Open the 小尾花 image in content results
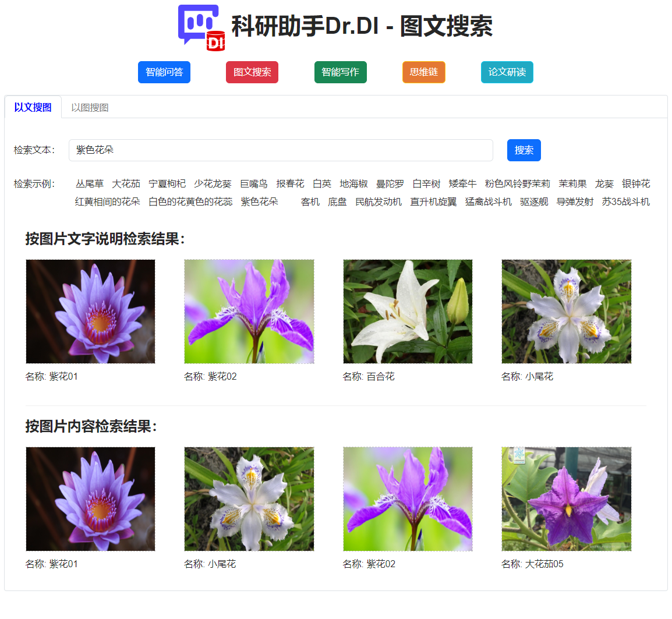672x619 pixels. click(x=249, y=499)
